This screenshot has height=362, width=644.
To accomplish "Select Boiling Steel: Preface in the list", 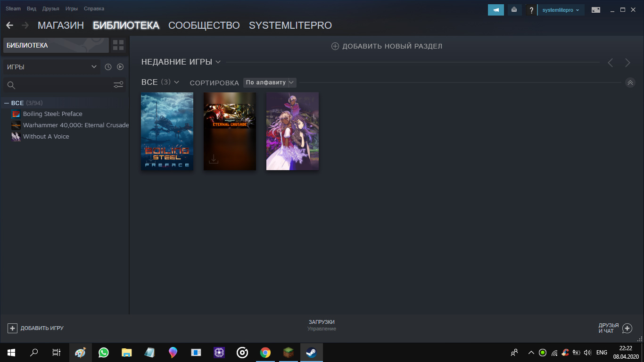I will point(52,114).
